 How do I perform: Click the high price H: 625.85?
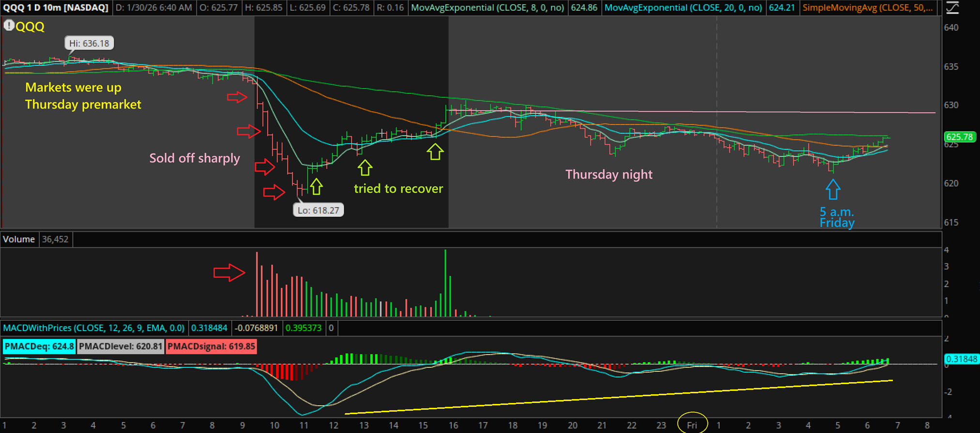[x=264, y=8]
